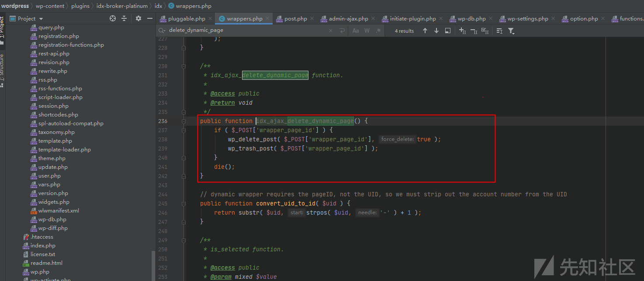644x281 pixels.
Task: Click the locate-in-project-tree target icon
Action: (113, 18)
